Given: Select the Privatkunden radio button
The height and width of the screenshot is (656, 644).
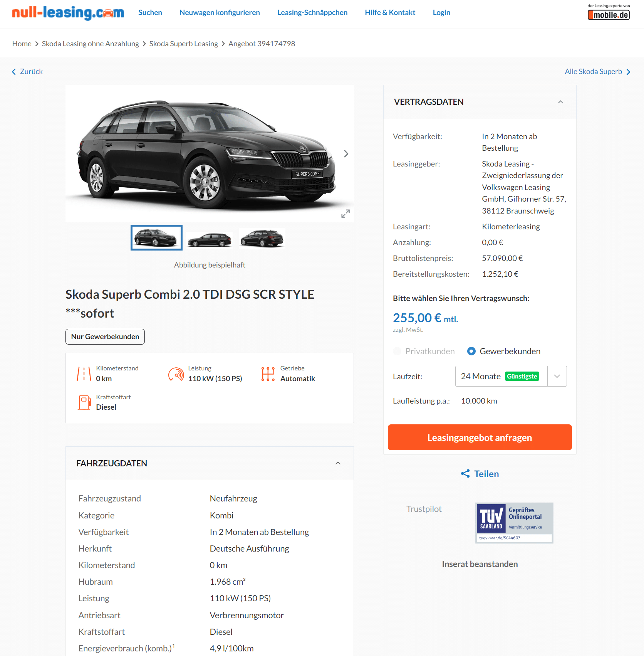Looking at the screenshot, I should (397, 351).
